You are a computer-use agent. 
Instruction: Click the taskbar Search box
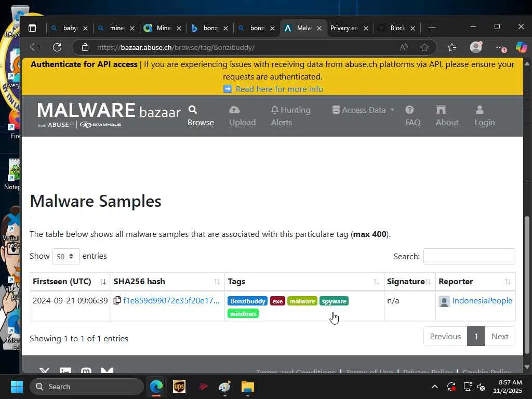click(x=87, y=387)
